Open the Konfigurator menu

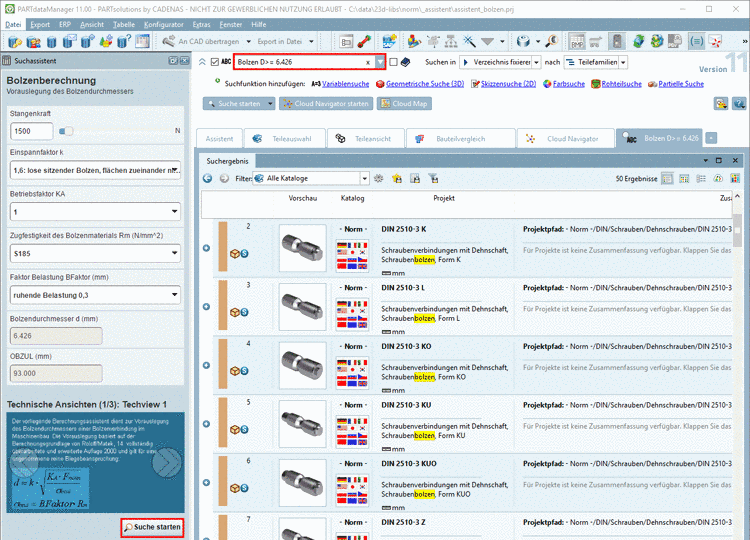coord(164,23)
